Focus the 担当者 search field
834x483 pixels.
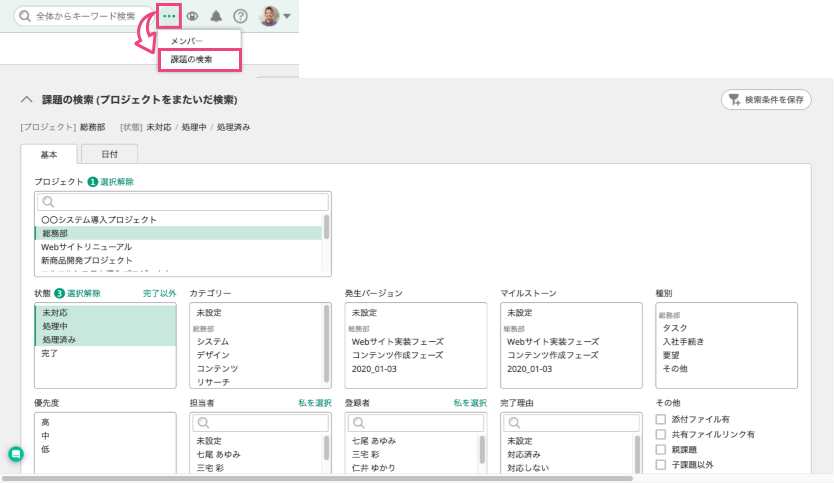tap(261, 423)
